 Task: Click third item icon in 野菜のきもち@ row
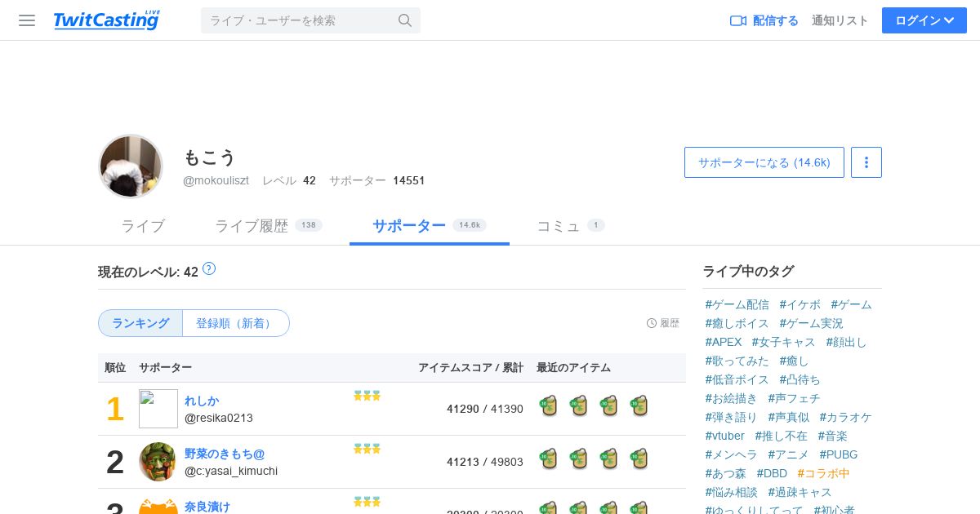(x=609, y=459)
